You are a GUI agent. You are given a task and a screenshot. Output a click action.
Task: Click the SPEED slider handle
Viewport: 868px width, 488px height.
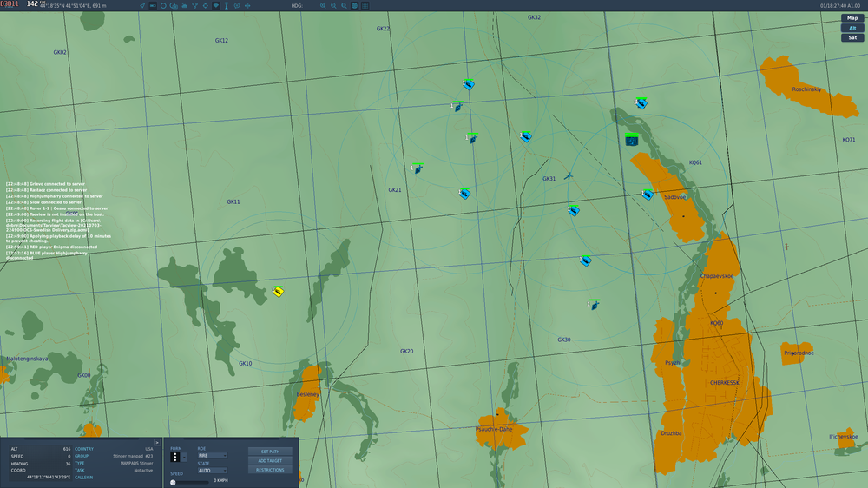coord(174,483)
